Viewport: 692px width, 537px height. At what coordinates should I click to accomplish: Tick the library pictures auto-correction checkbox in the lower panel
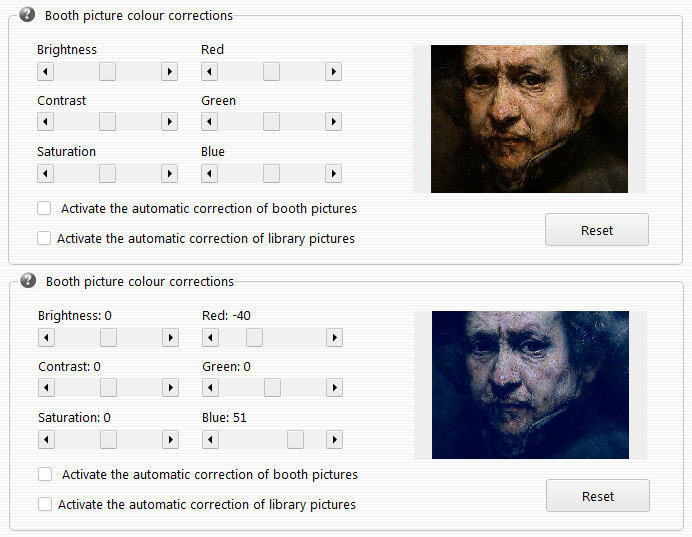45,505
